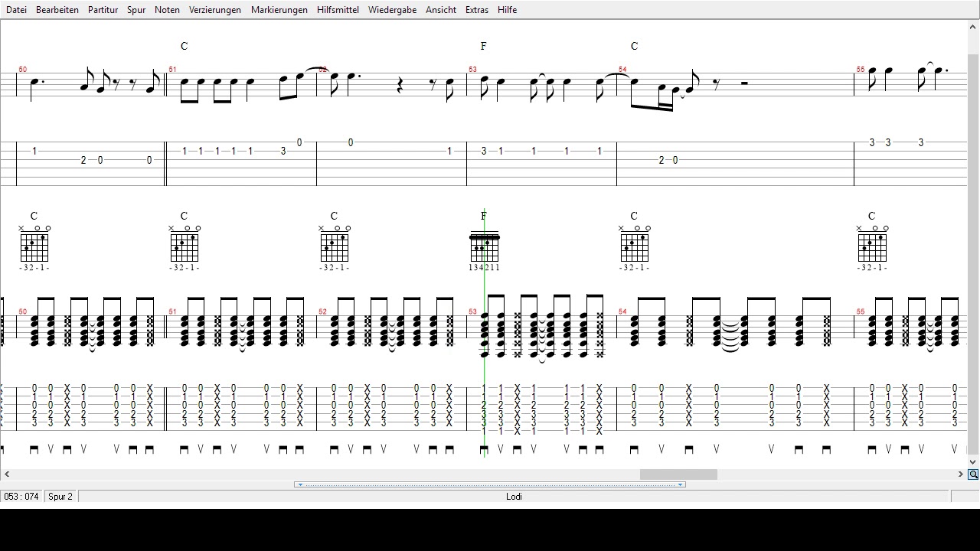Viewport: 980px width, 551px height.
Task: Click the "Spur 2" status bar entry
Action: coord(60,497)
